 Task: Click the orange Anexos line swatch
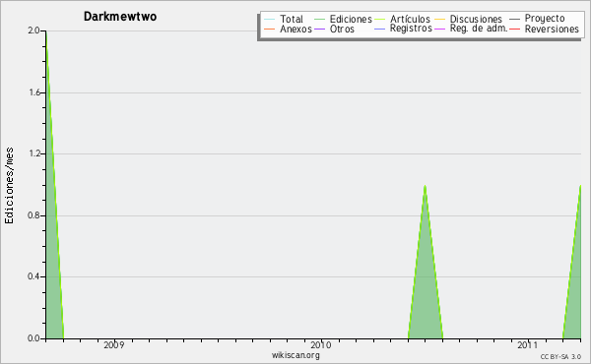(269, 29)
